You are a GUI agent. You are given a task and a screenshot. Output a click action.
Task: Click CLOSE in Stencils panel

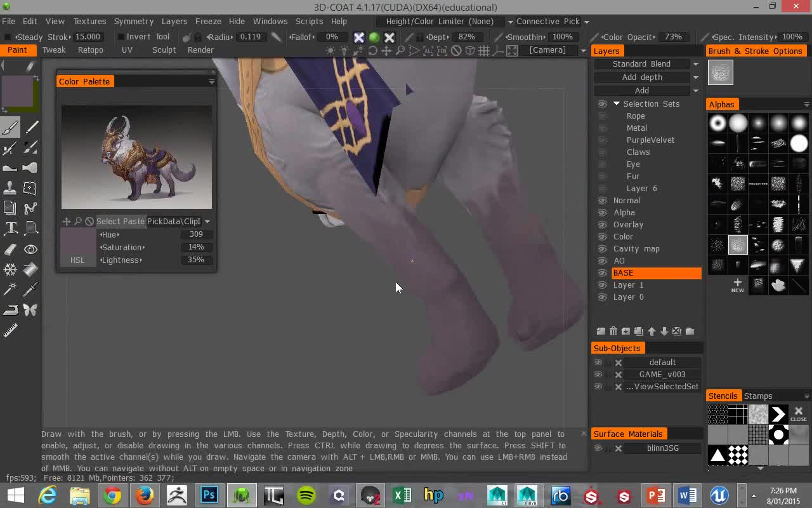(x=799, y=414)
